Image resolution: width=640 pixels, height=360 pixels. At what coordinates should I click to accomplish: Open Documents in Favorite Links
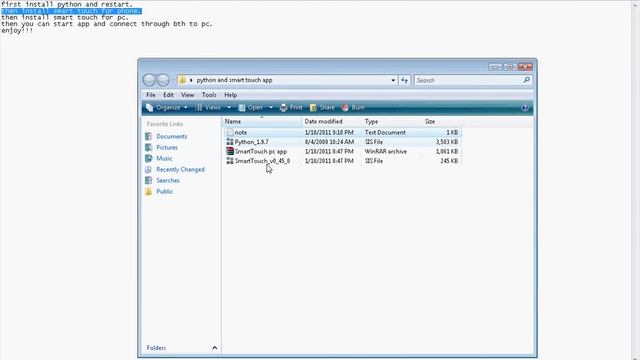171,136
